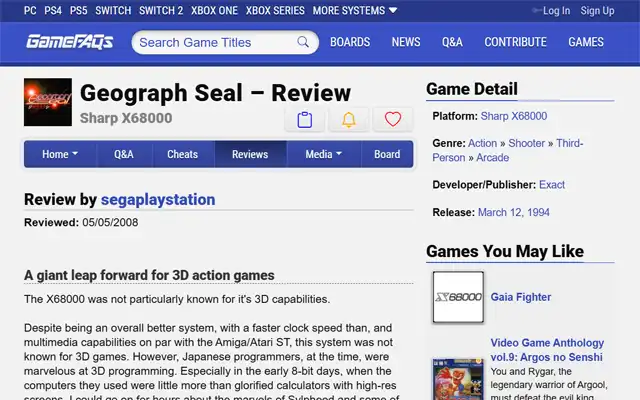
Task: Select the PC system link
Action: pos(30,10)
